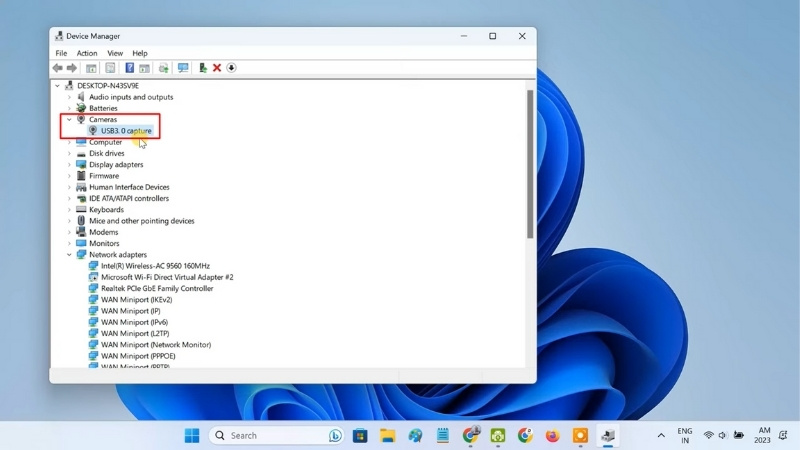Expand the Batteries category
Image resolution: width=800 pixels, height=450 pixels.
point(69,108)
